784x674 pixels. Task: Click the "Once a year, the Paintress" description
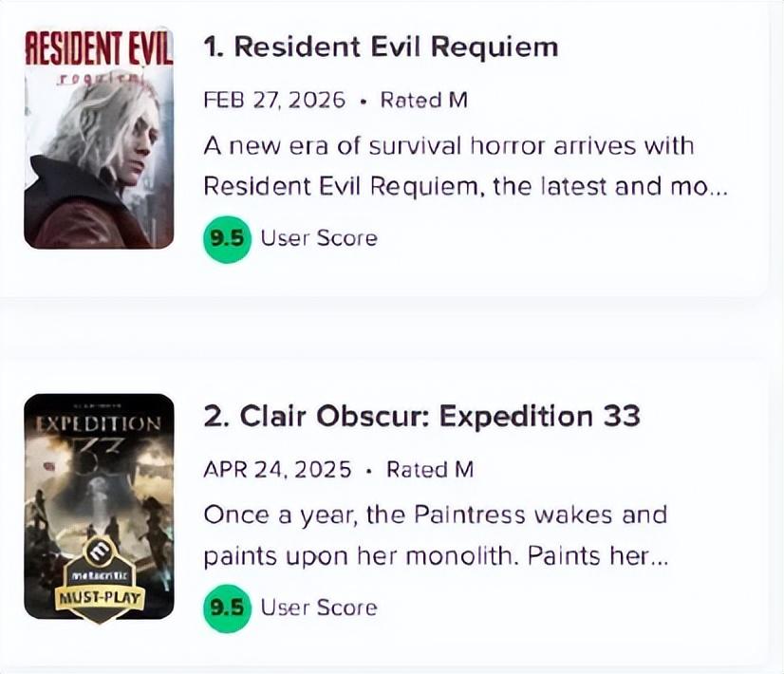click(435, 515)
